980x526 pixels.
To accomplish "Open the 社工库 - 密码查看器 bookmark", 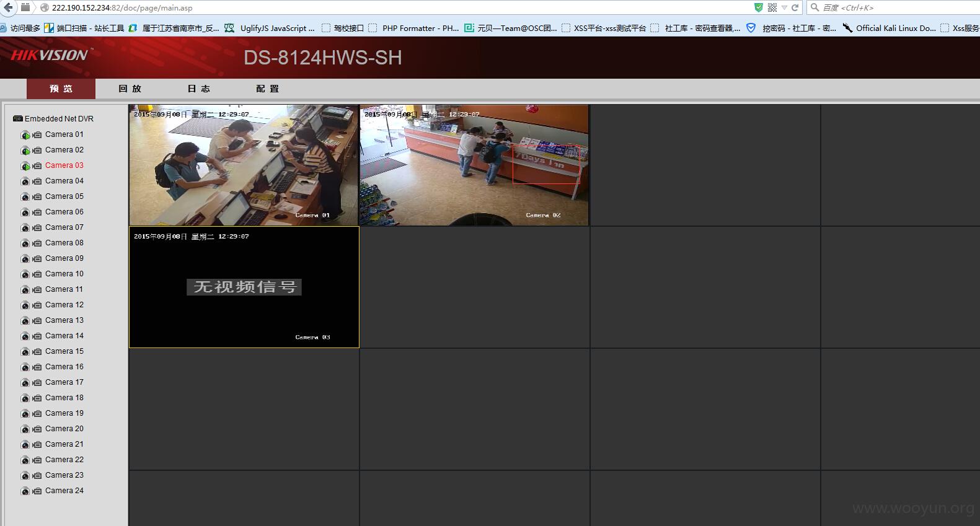I will pos(695,28).
